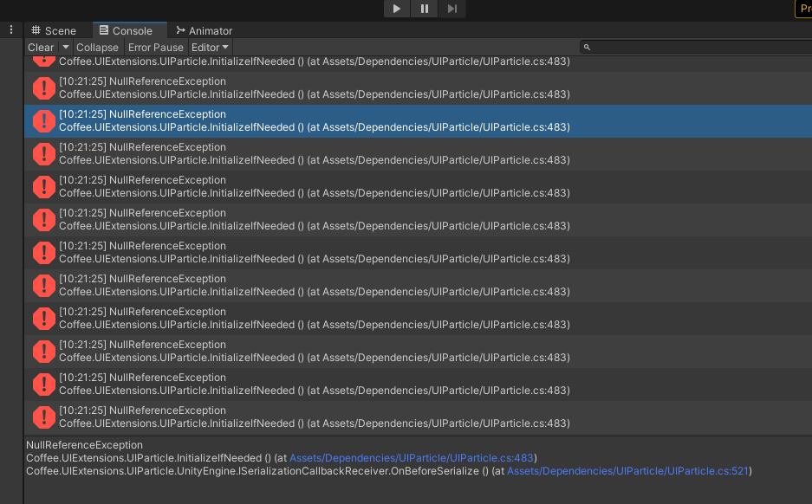Image resolution: width=812 pixels, height=504 pixels.
Task: Click the Clear button to empty the console
Action: 40,48
